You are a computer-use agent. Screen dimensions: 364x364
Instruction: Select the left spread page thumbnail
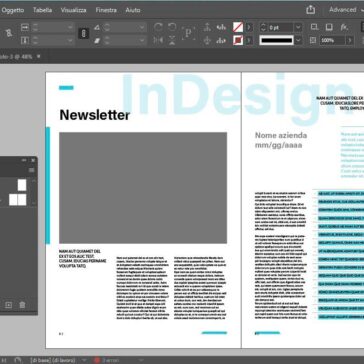coord(13,200)
